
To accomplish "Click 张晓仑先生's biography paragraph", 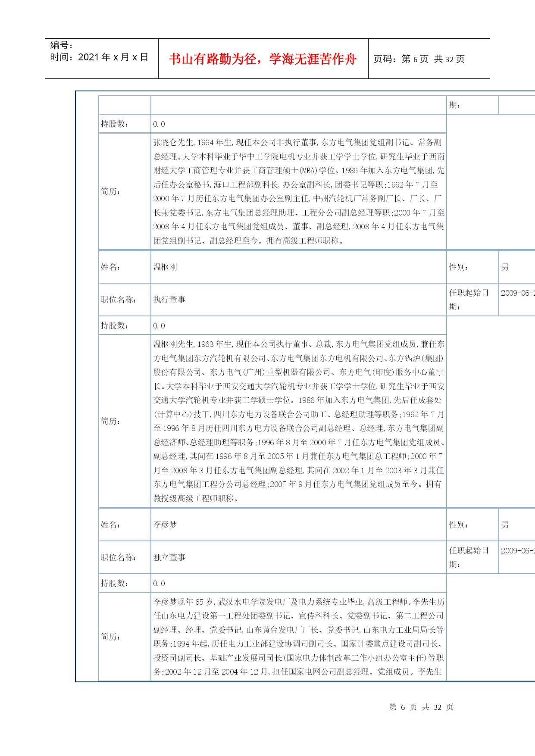I will (x=298, y=191).
